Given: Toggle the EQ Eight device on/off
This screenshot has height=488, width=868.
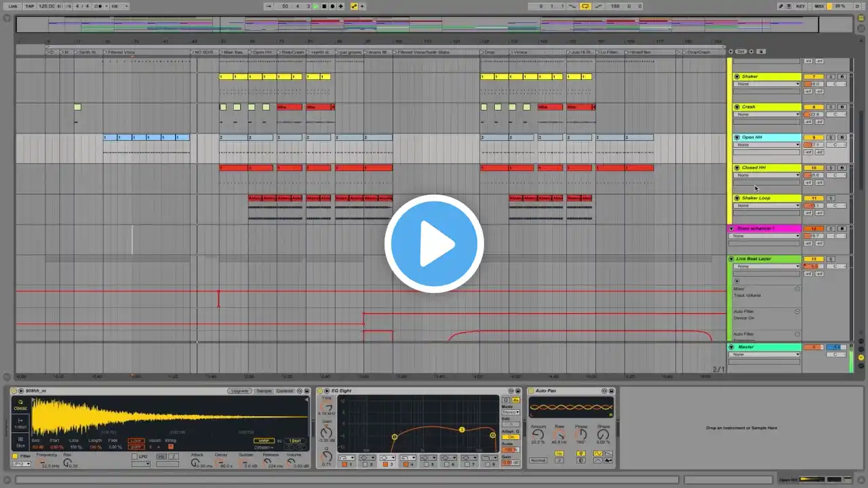Looking at the screenshot, I should [x=320, y=391].
